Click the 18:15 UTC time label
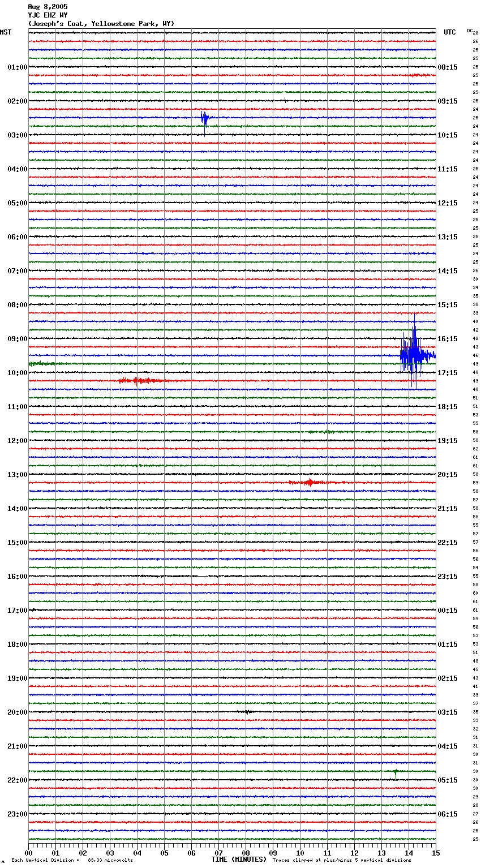Screen dimensions: 481x868 point(448,407)
